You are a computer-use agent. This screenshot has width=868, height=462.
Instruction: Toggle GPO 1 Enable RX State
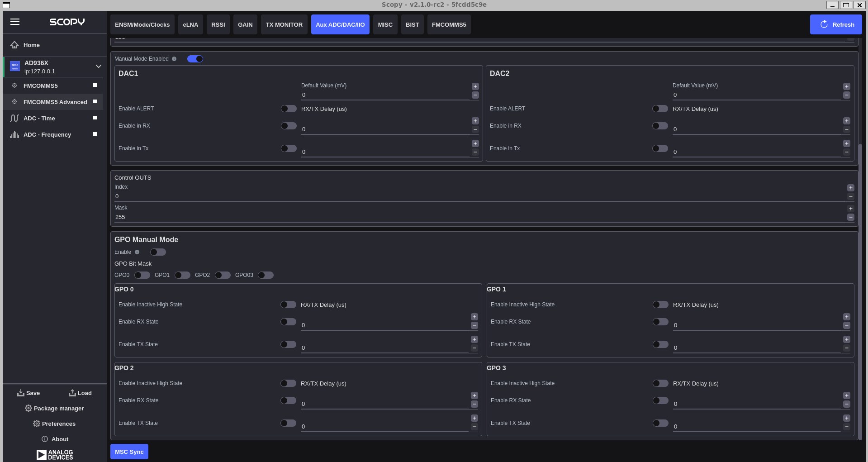(x=660, y=322)
